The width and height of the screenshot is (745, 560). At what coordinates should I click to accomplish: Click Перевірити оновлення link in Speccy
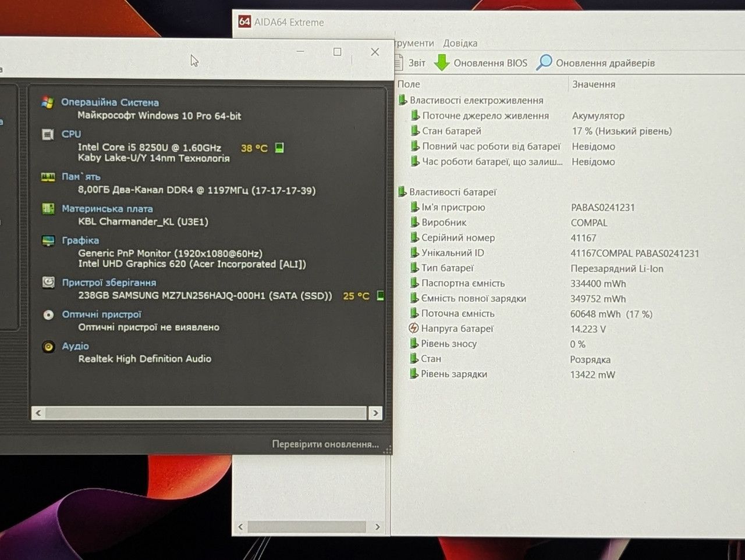(x=325, y=444)
